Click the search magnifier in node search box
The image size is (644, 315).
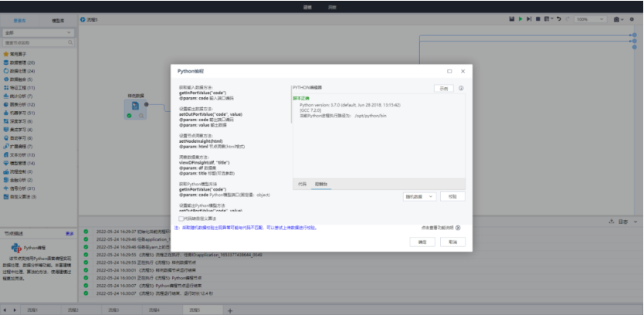72,42
